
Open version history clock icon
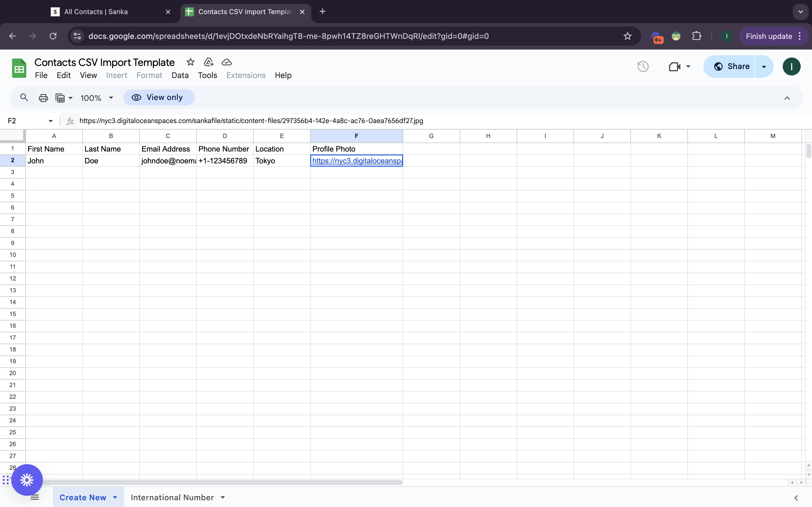pos(643,66)
